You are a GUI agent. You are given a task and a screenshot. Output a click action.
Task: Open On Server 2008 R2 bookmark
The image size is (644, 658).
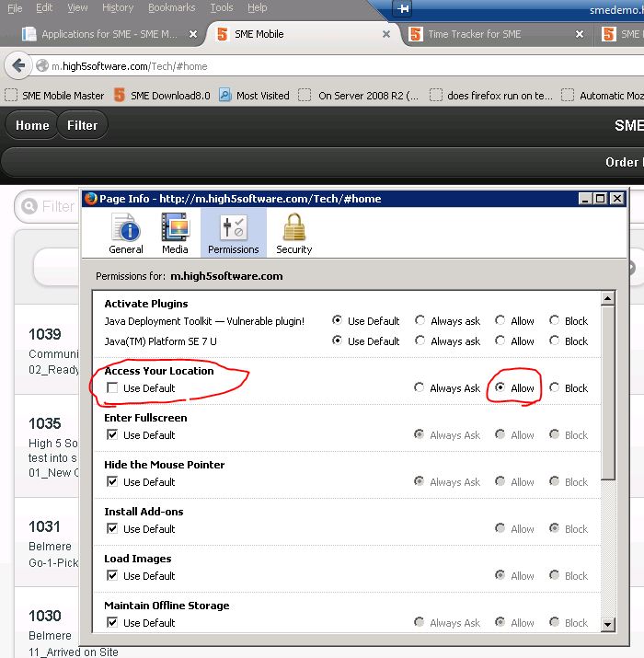[359, 96]
